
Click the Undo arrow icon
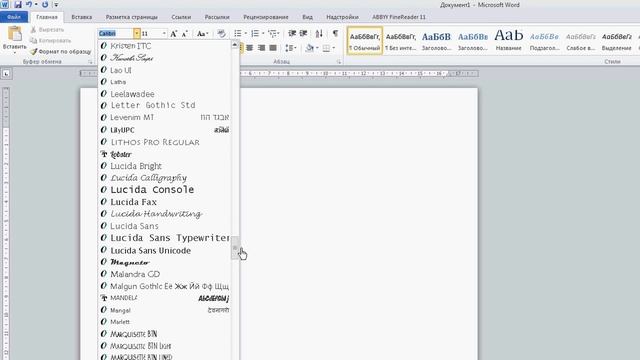tap(29, 5)
